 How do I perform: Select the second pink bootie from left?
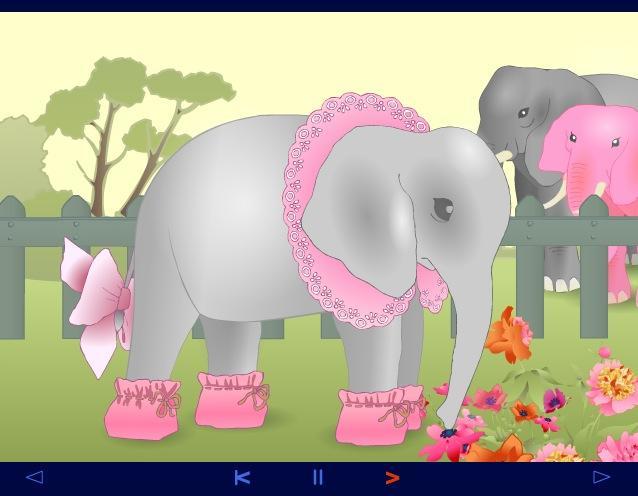point(231,398)
